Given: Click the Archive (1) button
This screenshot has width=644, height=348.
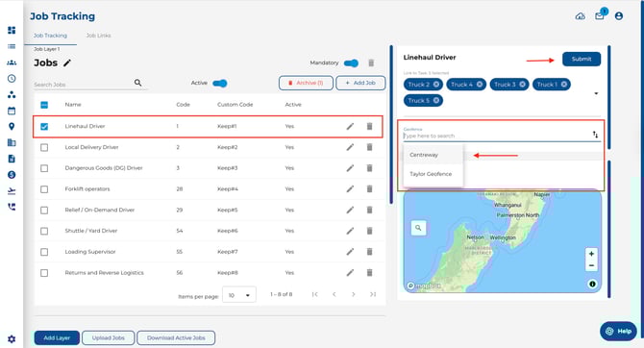Looking at the screenshot, I should click(x=306, y=83).
